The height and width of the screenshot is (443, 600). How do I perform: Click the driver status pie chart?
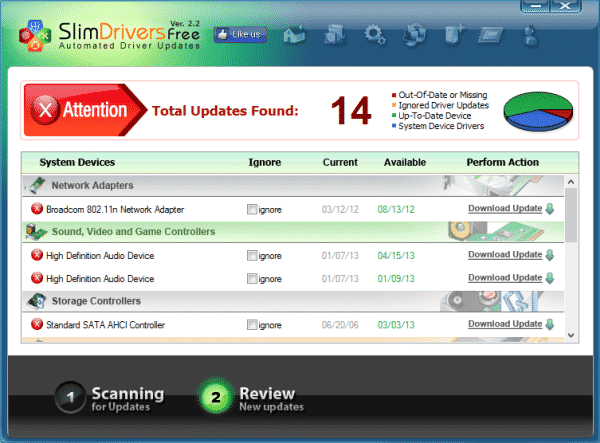pos(538,111)
